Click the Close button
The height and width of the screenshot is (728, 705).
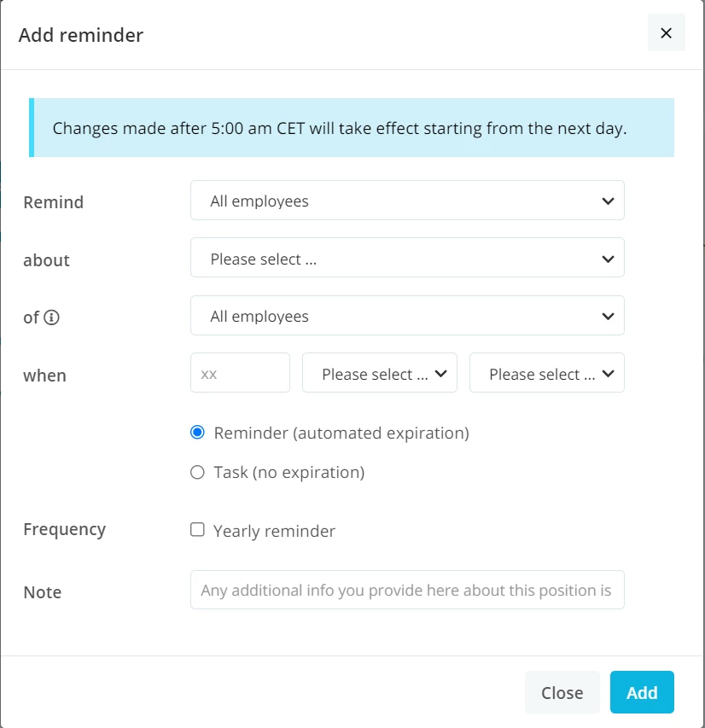coord(562,692)
